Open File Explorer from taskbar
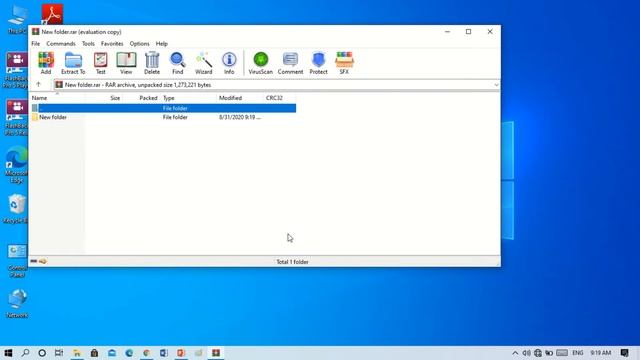This screenshot has height=360, width=640. pos(77,353)
